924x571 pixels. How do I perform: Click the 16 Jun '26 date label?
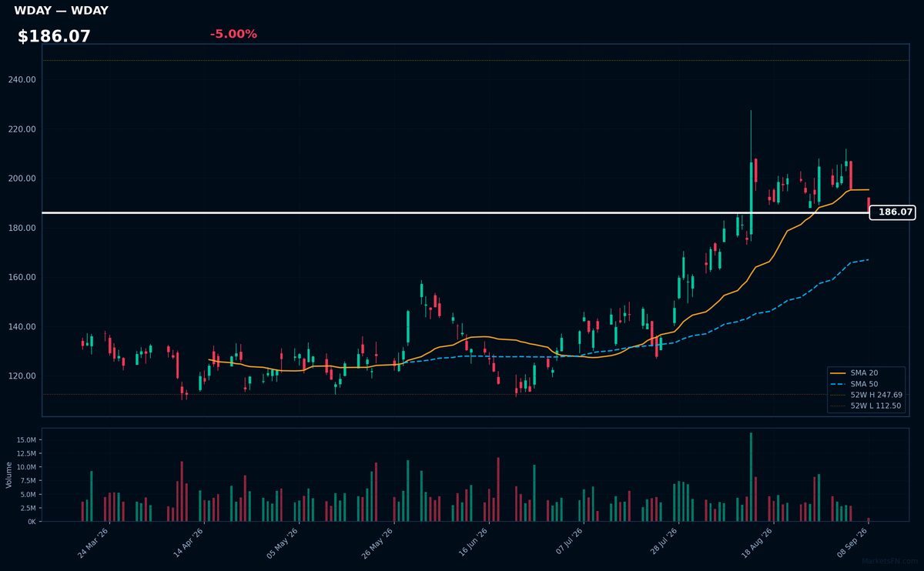click(472, 543)
